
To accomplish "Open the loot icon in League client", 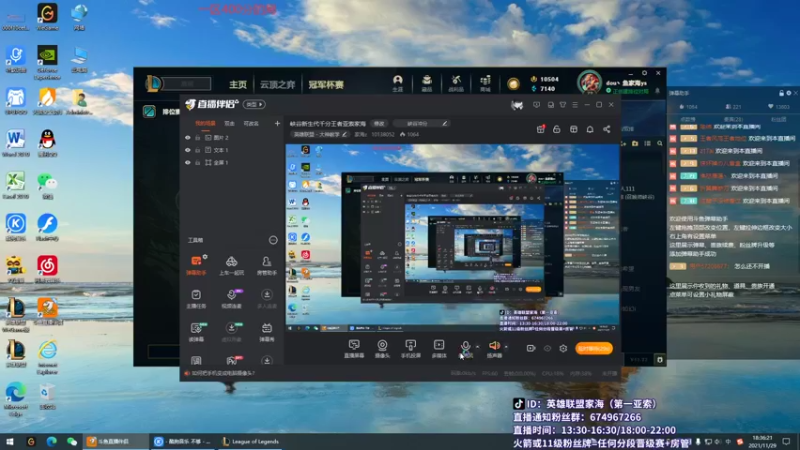I will point(456,83).
